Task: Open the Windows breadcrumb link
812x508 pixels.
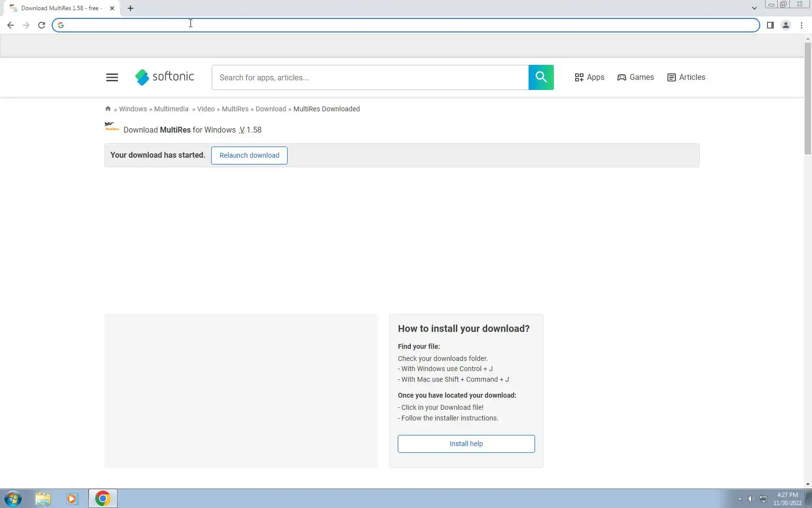Action: [x=133, y=109]
